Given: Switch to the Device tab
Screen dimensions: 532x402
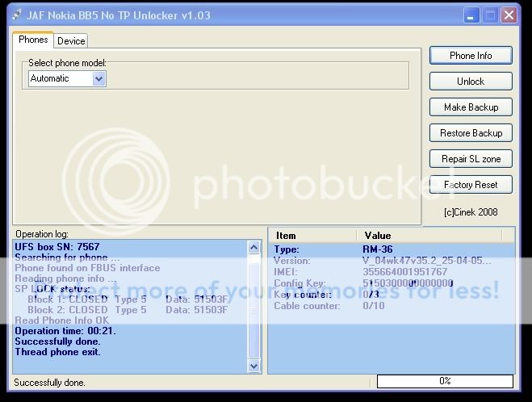Looking at the screenshot, I should point(71,41).
